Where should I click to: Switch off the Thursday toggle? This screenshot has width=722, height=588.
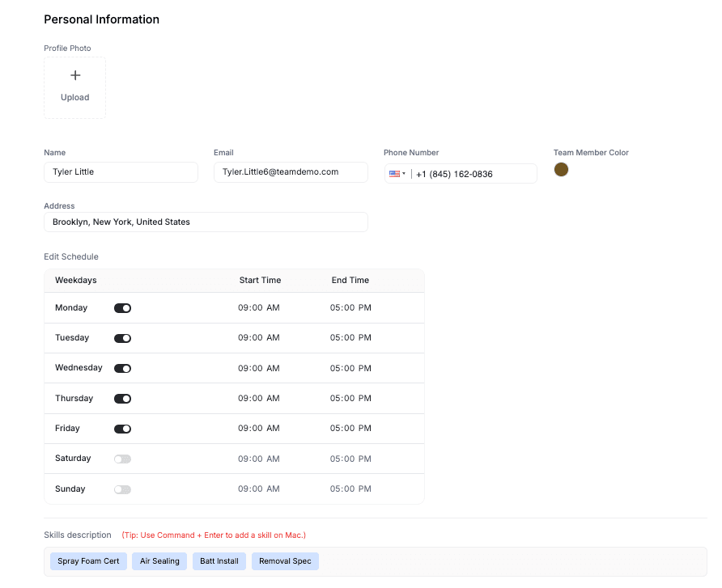click(x=122, y=399)
